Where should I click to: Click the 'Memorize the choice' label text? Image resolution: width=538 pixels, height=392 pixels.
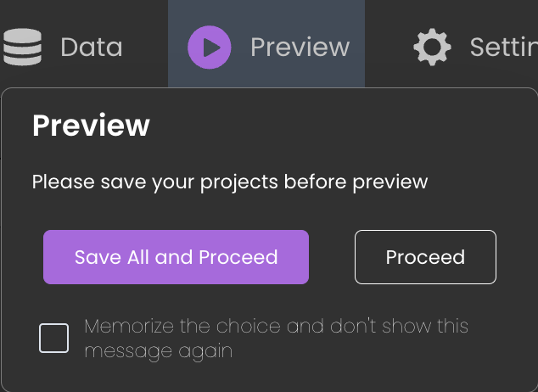click(276, 327)
